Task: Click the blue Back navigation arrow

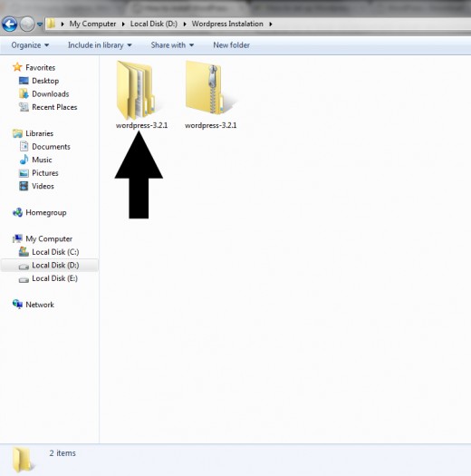Action: (9, 24)
